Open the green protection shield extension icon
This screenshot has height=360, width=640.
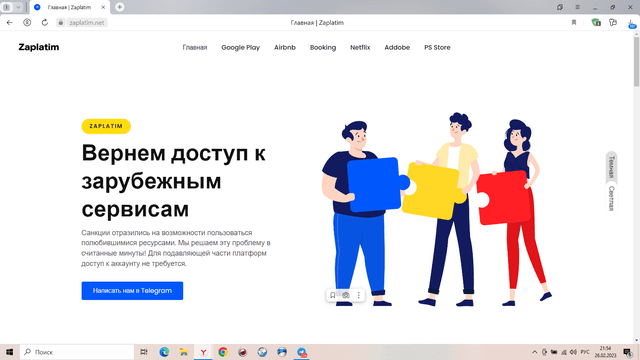point(596,22)
